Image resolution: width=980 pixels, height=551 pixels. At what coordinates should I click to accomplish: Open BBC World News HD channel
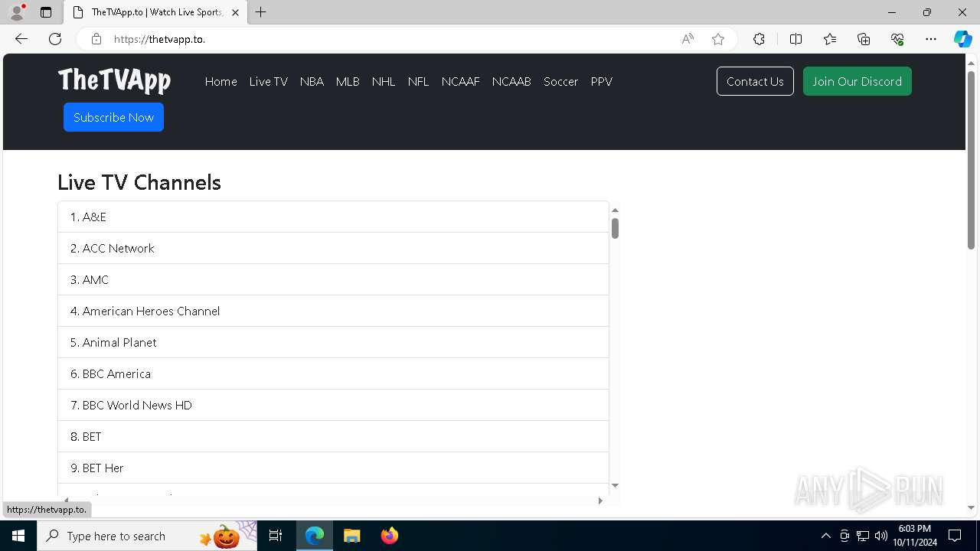(333, 406)
